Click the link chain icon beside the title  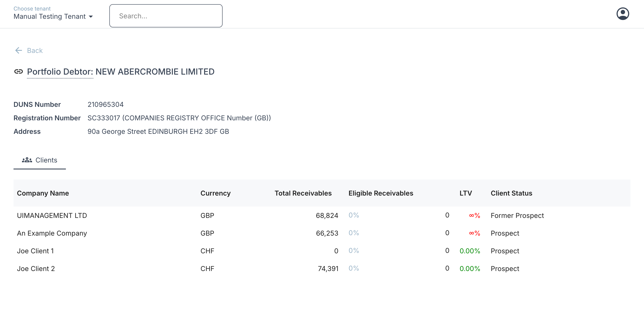click(19, 72)
